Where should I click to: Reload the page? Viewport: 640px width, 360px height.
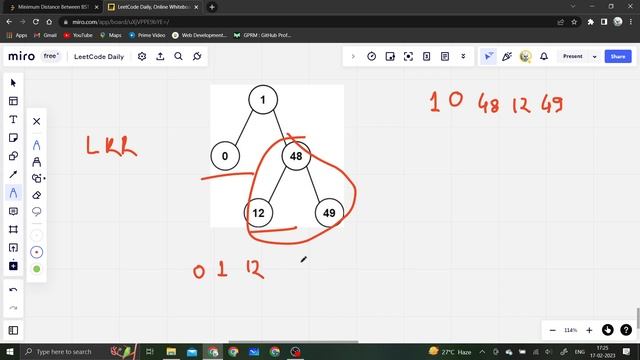tap(36, 22)
